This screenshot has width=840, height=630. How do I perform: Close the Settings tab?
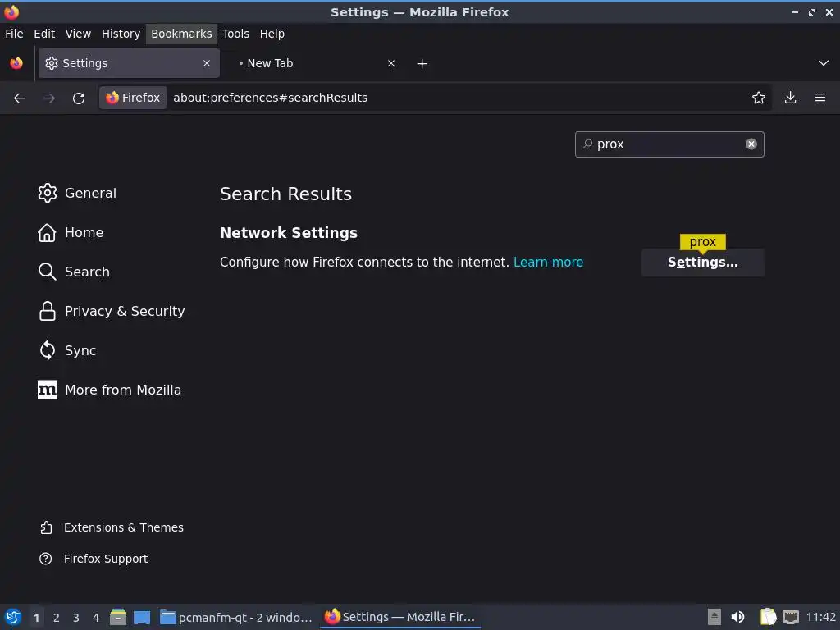click(x=207, y=63)
